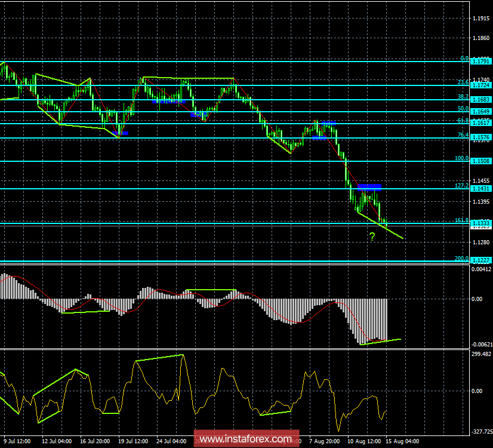Select the 9 Jul 12:00 time label
This screenshot has height=448, width=493.
point(17,442)
